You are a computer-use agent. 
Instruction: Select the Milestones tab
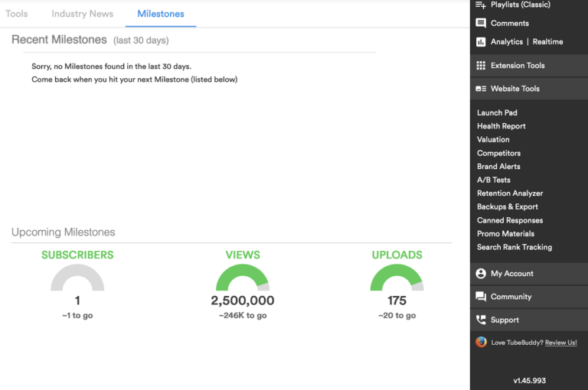[x=161, y=14]
